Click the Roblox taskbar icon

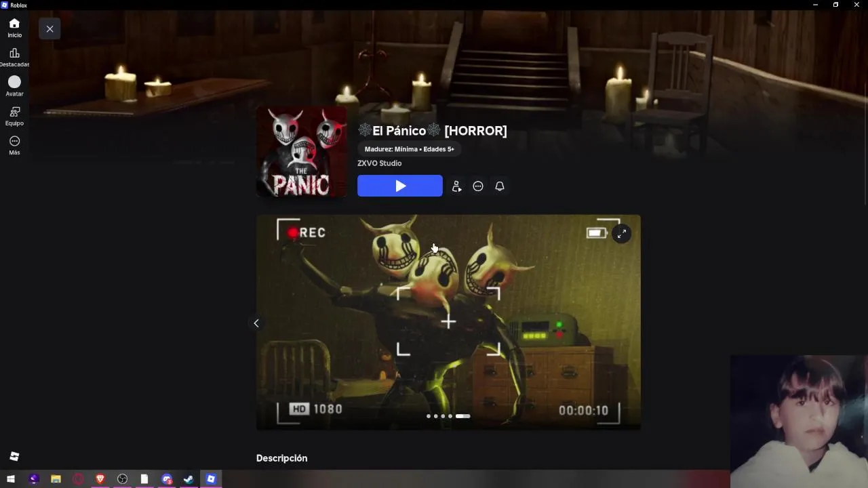click(211, 479)
